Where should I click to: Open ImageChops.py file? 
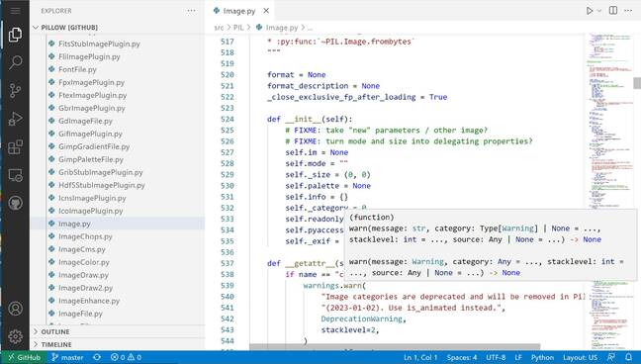(x=85, y=236)
